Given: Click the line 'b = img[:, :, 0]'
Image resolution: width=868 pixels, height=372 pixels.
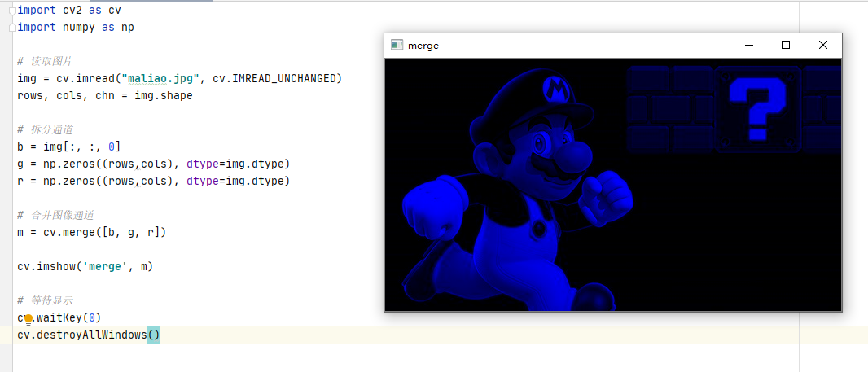Looking at the screenshot, I should tap(69, 147).
